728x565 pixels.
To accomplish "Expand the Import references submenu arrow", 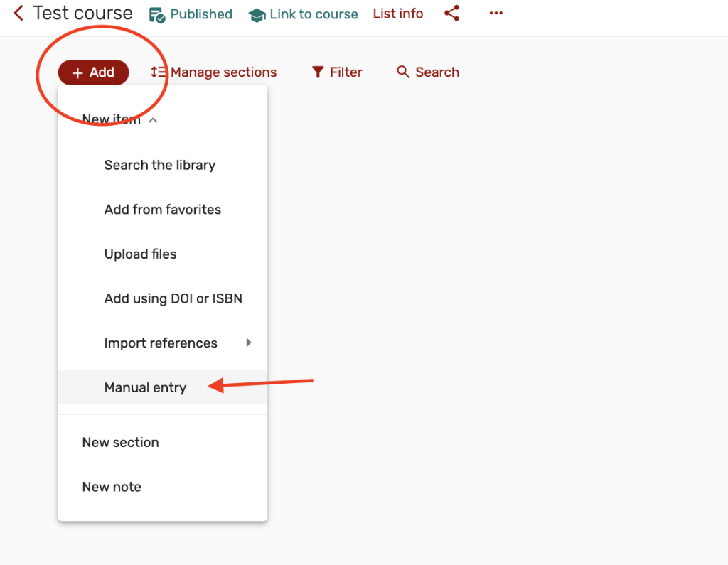I will [x=248, y=343].
